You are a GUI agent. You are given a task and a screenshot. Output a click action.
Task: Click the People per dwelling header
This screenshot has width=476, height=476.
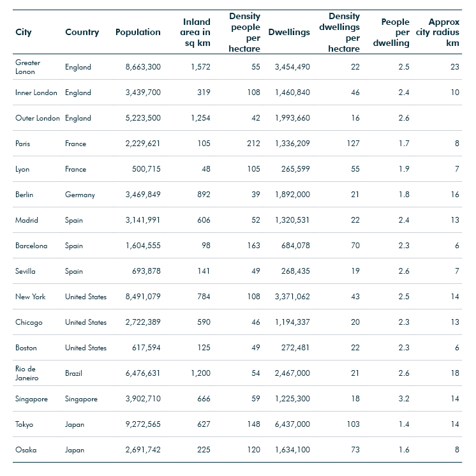[391, 32]
